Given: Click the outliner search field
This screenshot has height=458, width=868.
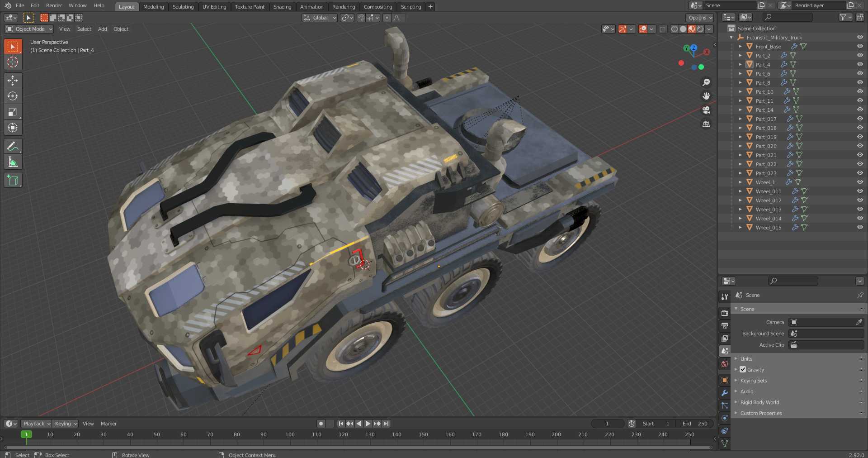Looking at the screenshot, I should pos(788,17).
